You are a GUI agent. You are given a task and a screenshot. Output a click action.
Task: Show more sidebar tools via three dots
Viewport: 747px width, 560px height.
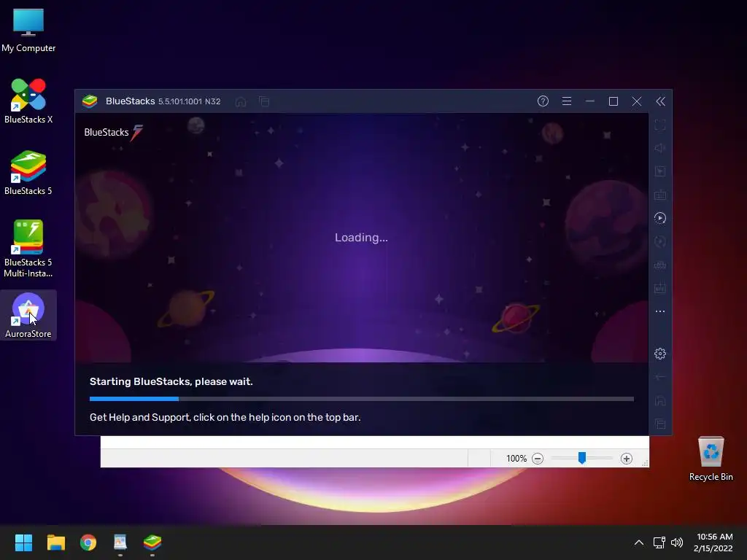tap(659, 311)
